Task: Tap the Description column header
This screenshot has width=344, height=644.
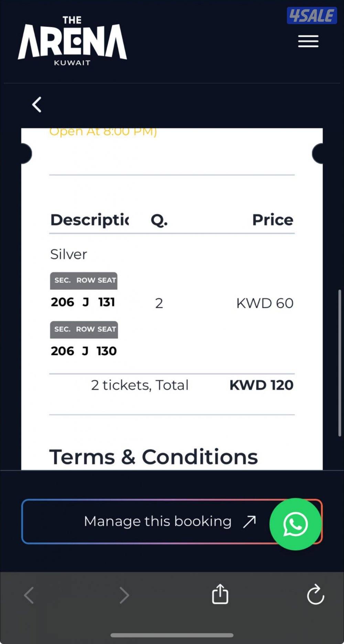Action: click(x=90, y=220)
